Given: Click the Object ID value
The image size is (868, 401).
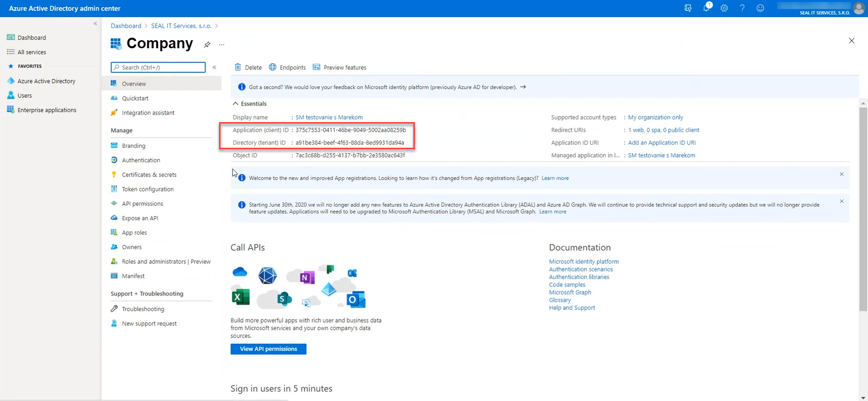Looking at the screenshot, I should (350, 155).
